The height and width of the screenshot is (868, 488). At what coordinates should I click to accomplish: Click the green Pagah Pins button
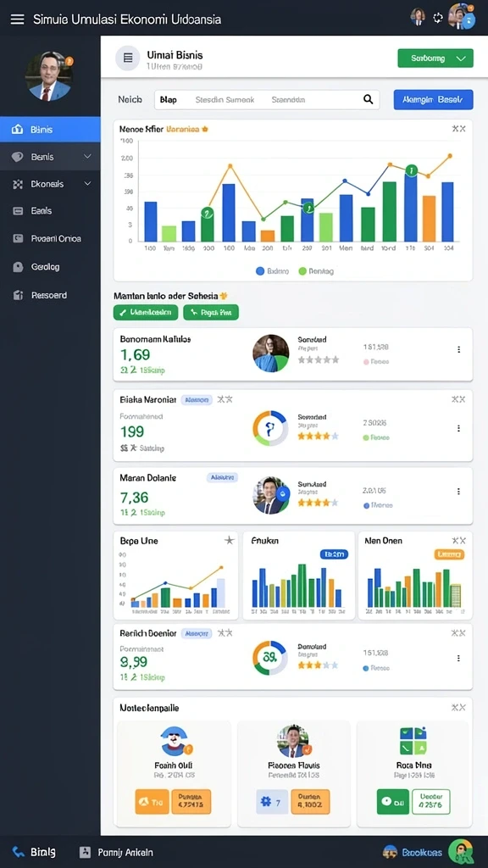pos(211,312)
